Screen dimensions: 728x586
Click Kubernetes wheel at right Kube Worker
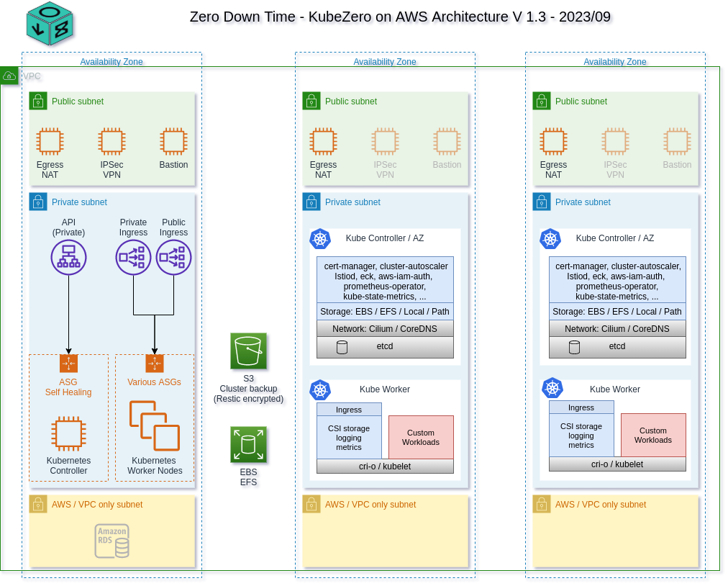point(552,388)
